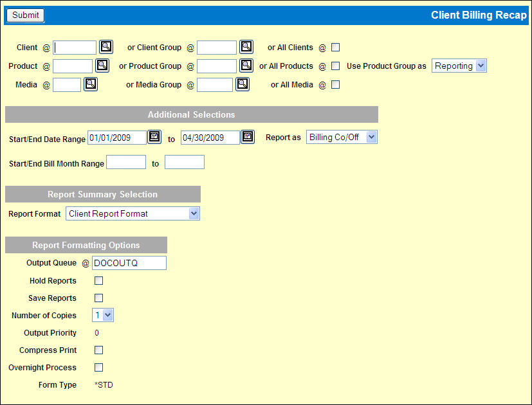Image resolution: width=532 pixels, height=405 pixels.
Task: Open the Product Group lookup icon
Action: [x=246, y=66]
